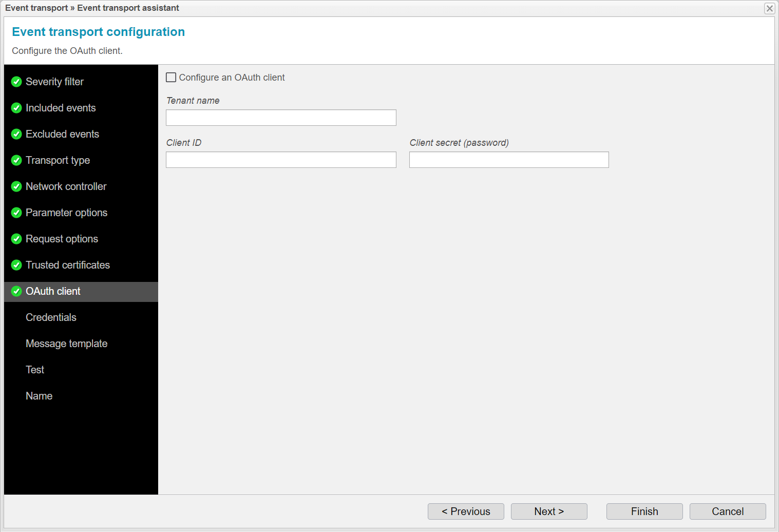Click the status check on the OAuth client step
The image size is (779, 532).
click(x=16, y=291)
